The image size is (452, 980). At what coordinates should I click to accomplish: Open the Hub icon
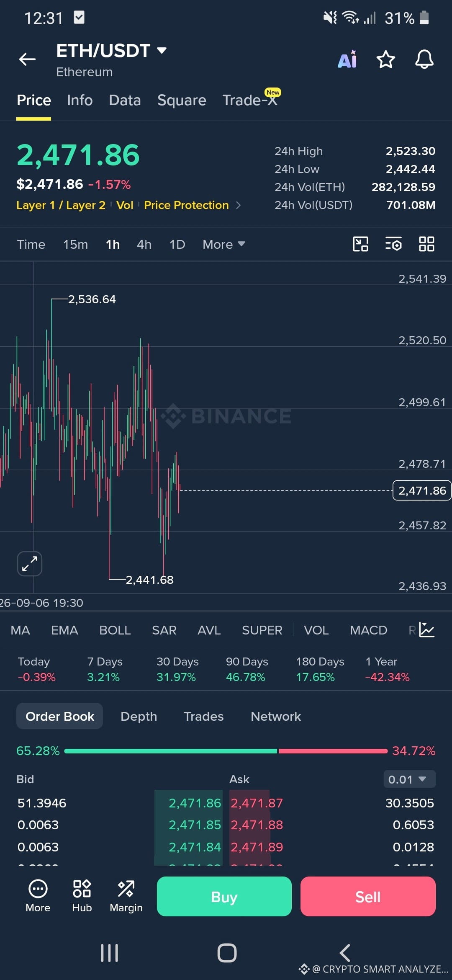pyautogui.click(x=82, y=896)
